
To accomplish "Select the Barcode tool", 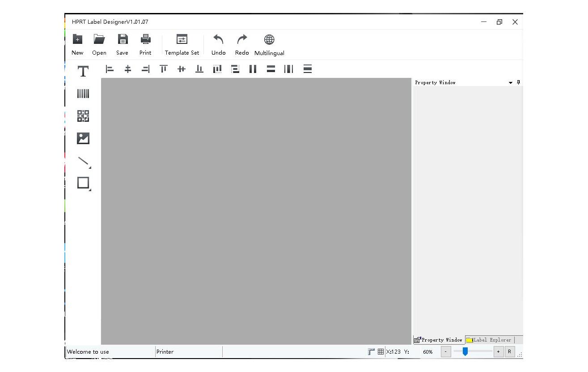I will 83,94.
